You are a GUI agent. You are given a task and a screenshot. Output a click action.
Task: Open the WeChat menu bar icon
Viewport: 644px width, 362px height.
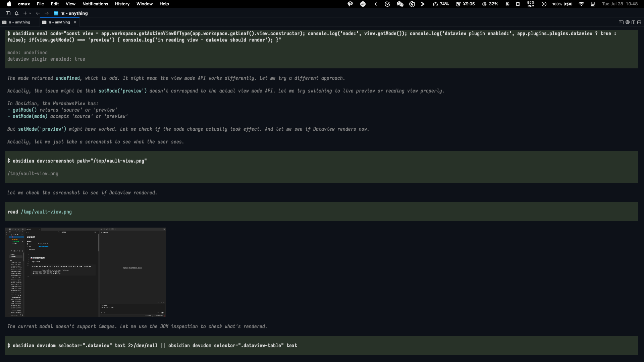(x=400, y=4)
